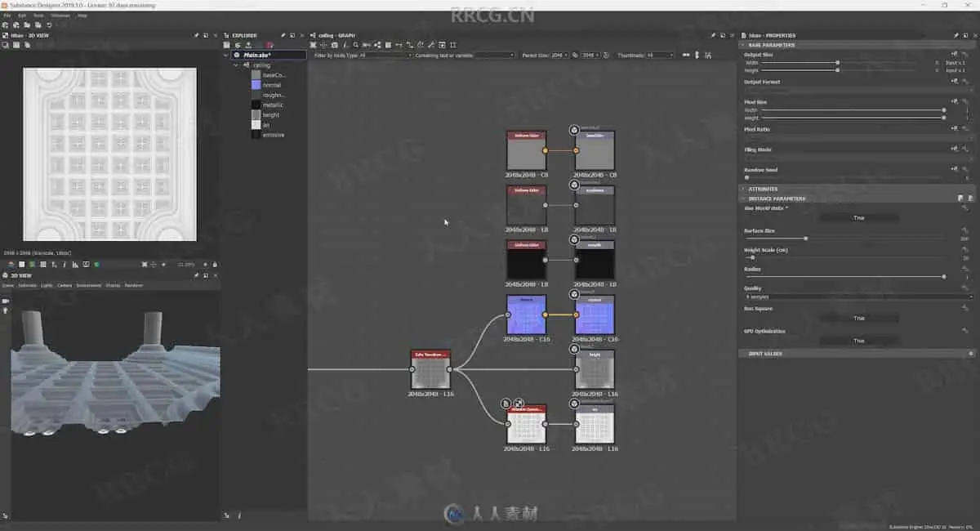Select the red Safe Transform node
This screenshot has width=980, height=531.
(x=430, y=370)
